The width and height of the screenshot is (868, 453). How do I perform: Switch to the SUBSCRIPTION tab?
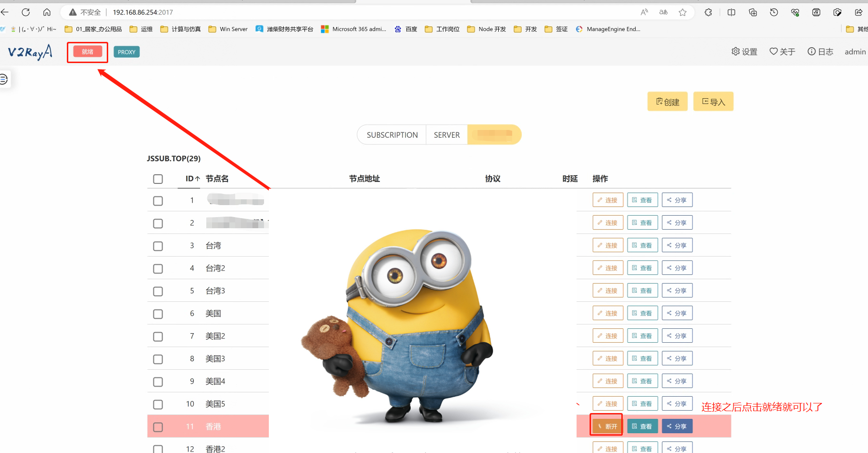click(x=392, y=135)
